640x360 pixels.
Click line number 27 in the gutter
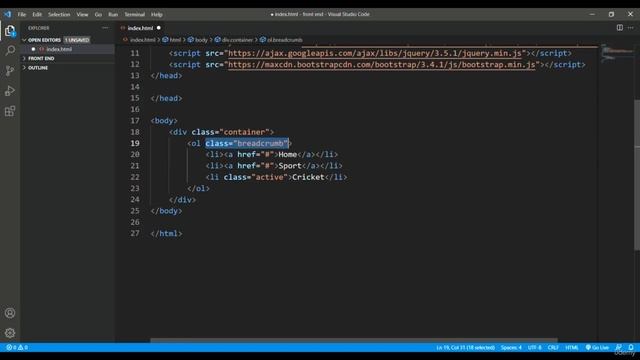pyautogui.click(x=135, y=233)
